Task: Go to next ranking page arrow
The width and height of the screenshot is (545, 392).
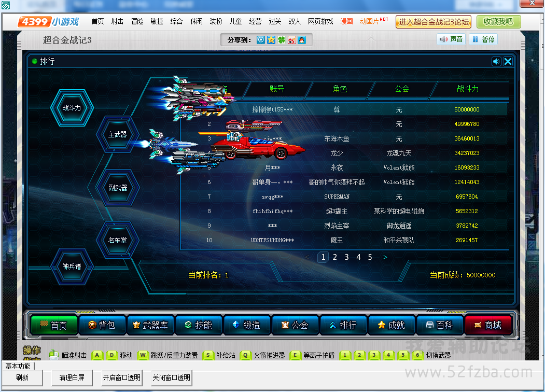Action: click(x=385, y=257)
